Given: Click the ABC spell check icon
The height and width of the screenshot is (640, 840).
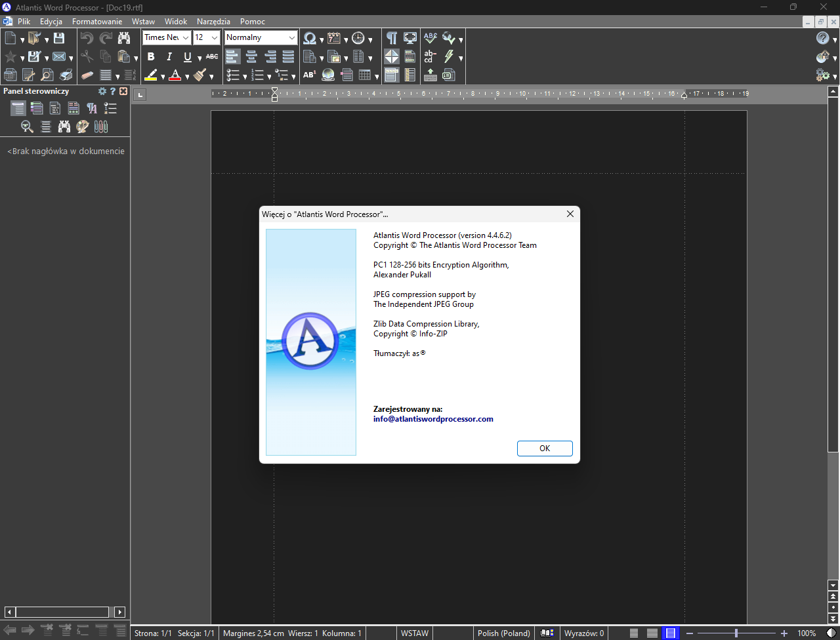Looking at the screenshot, I should tap(430, 39).
